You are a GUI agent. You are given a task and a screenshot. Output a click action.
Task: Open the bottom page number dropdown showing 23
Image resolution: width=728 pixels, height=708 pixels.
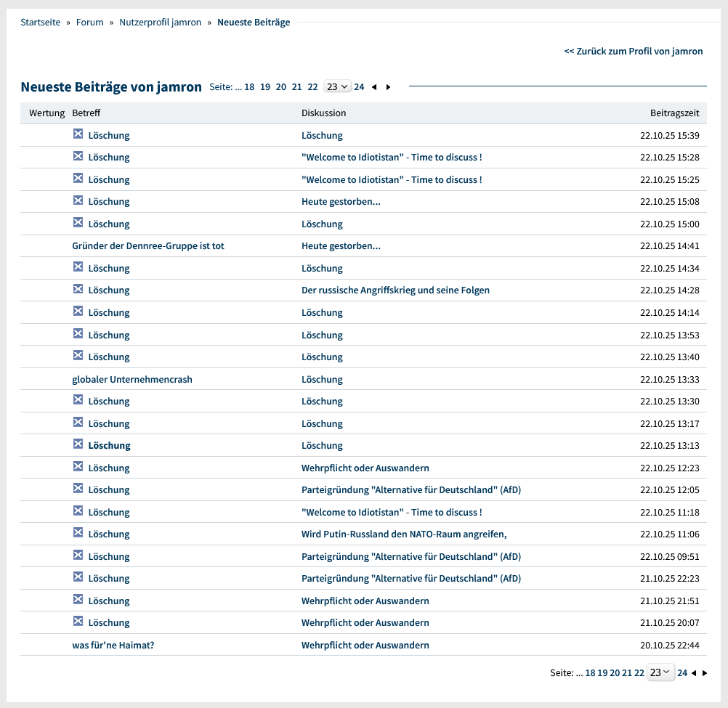(x=660, y=672)
